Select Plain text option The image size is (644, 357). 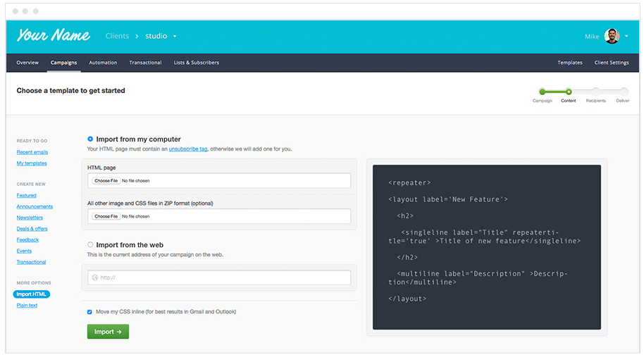pos(27,306)
